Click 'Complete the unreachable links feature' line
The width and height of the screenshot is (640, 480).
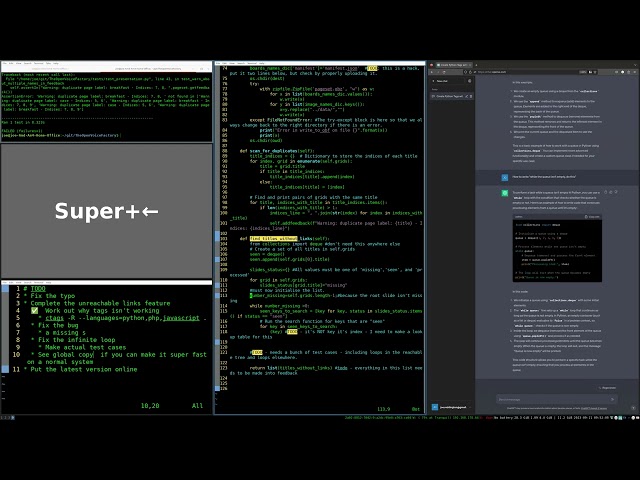[x=97, y=303]
